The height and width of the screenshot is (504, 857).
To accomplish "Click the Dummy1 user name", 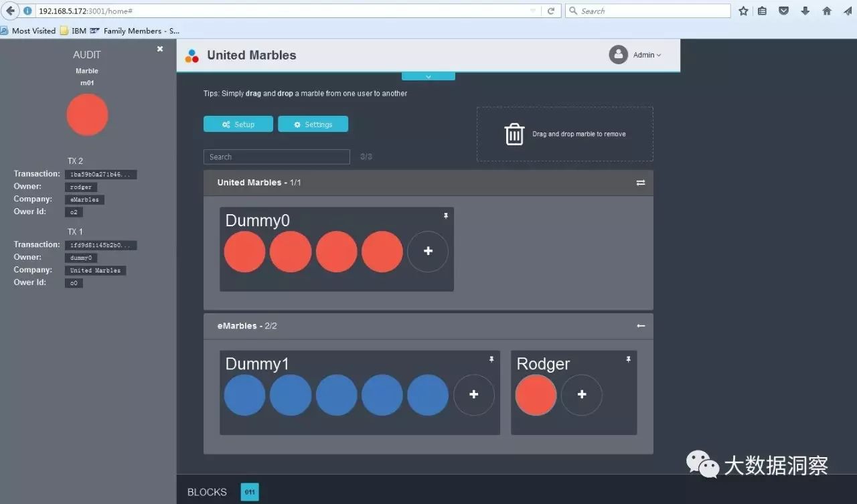I will pyautogui.click(x=257, y=364).
